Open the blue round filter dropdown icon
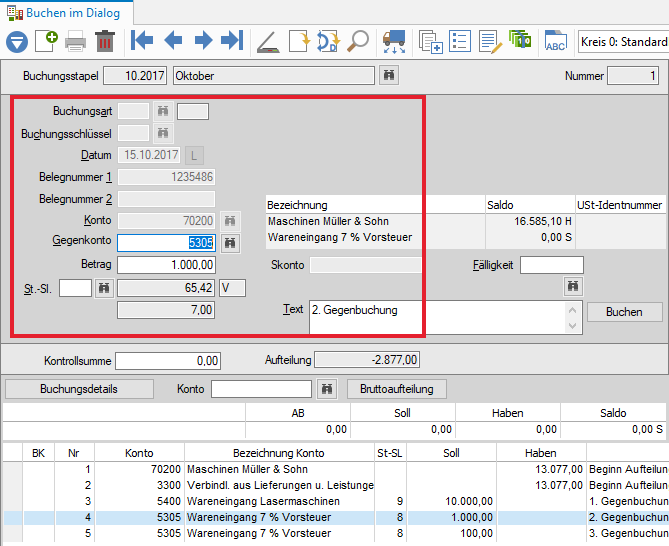The image size is (669, 546). [17, 42]
